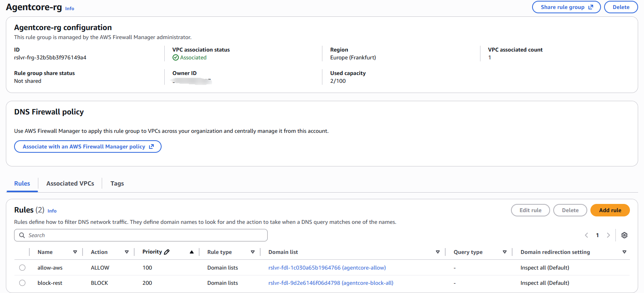
Task: Click the priority value 100
Action: point(147,268)
